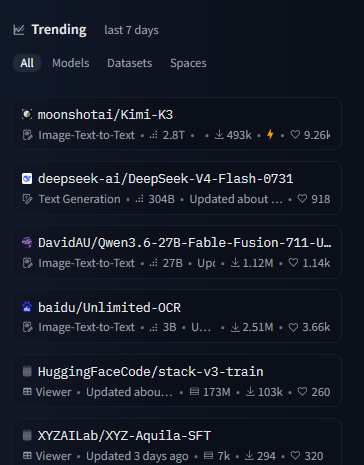
Task: Click Image-Text-to-Text icon on baidu card
Action: click(28, 327)
